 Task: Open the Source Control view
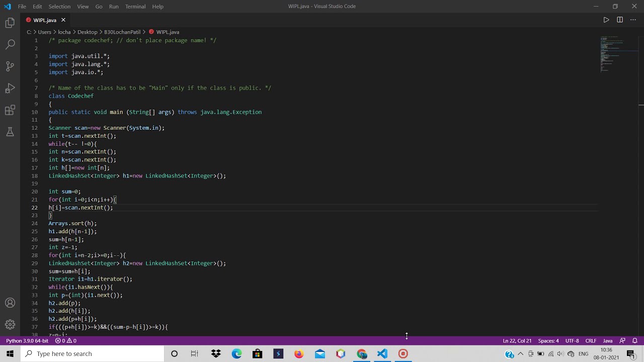[10, 66]
